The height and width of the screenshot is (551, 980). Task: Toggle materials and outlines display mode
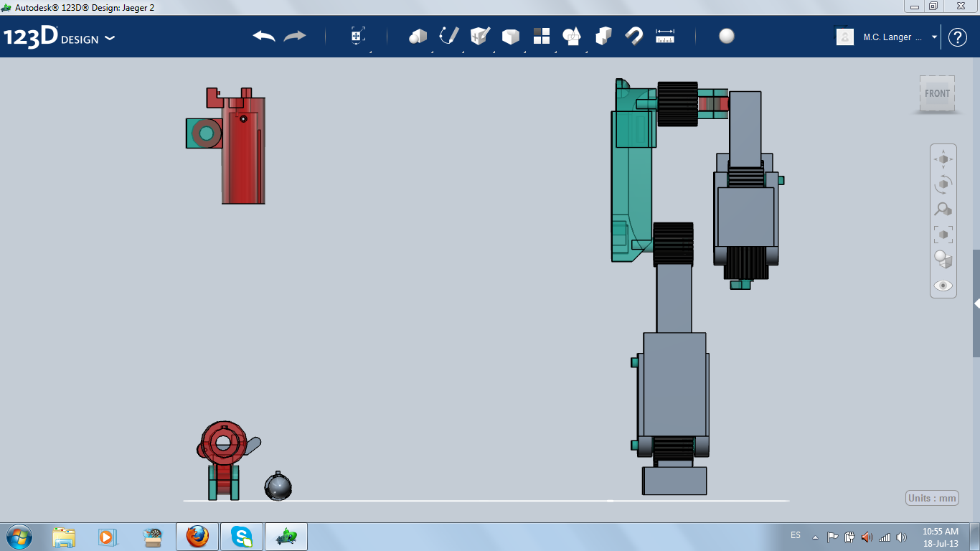coord(943,260)
